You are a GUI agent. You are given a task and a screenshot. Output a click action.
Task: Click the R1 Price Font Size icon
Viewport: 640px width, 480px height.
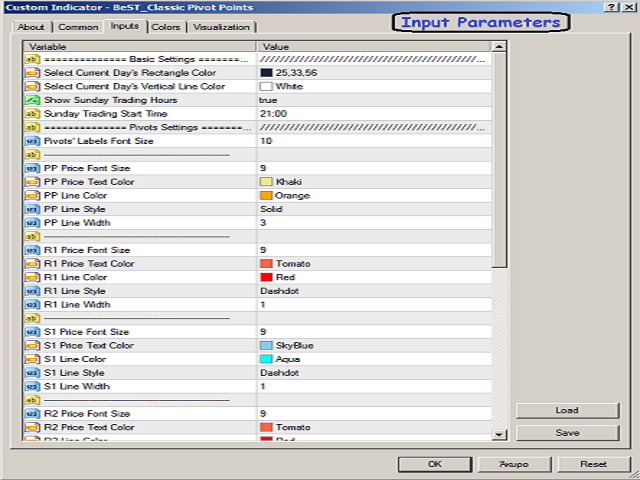pyautogui.click(x=32, y=250)
